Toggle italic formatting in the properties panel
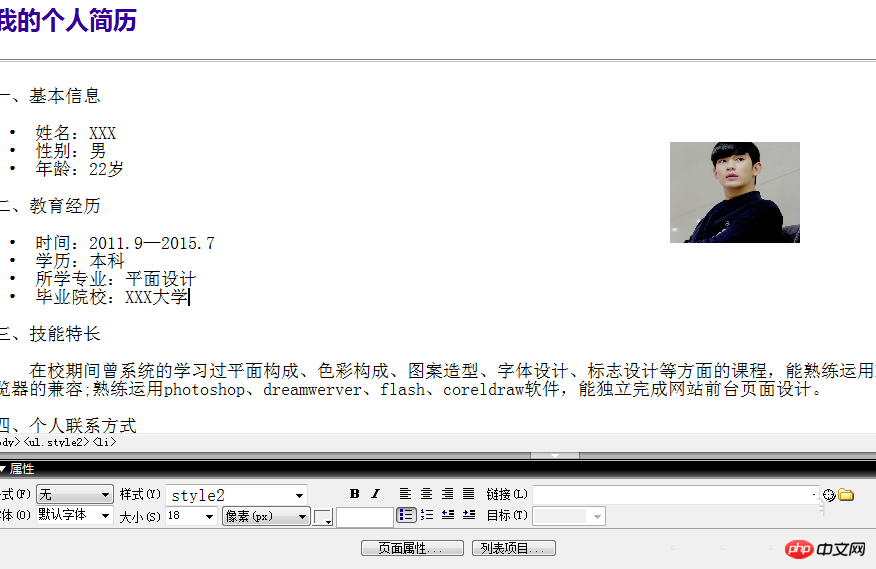 coord(376,494)
